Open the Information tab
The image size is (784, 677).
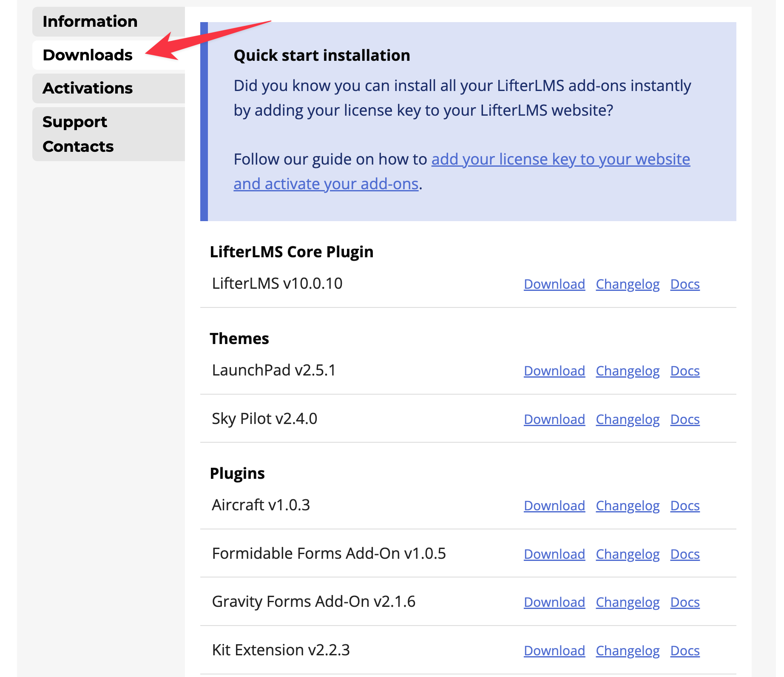(x=108, y=22)
